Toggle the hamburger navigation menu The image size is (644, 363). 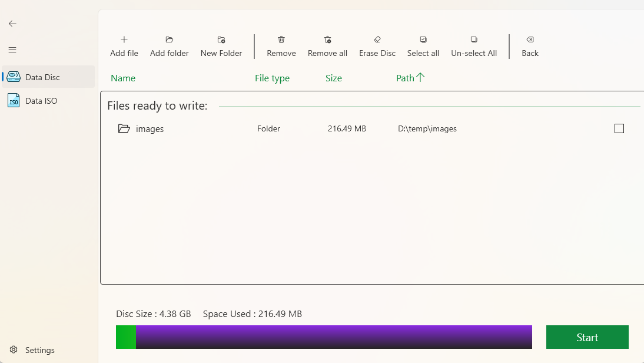(x=12, y=50)
